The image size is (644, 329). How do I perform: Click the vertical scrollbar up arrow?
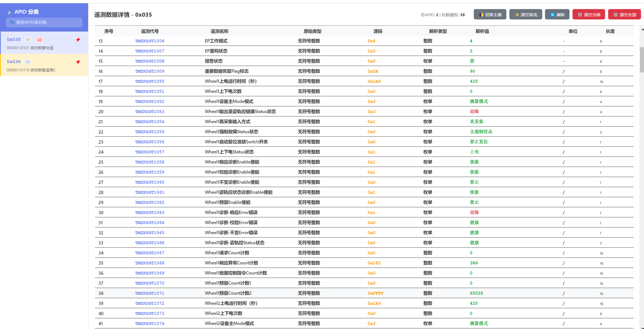642,30
